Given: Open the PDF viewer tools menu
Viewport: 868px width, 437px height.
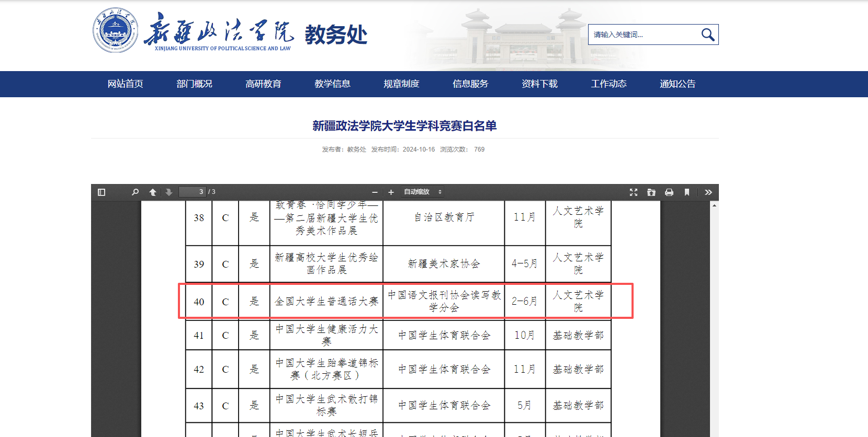Looking at the screenshot, I should click(x=708, y=192).
